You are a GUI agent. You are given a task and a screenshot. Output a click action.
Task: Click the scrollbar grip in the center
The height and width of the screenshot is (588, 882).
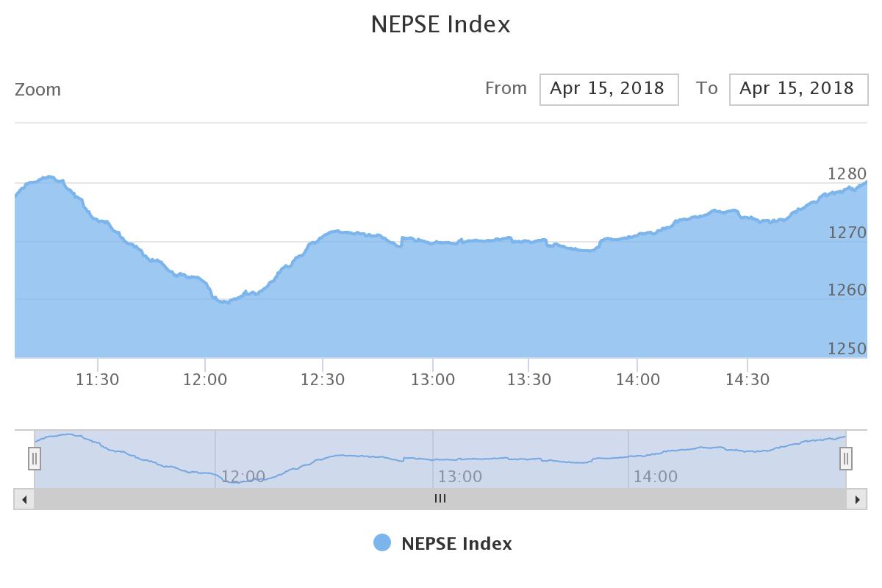pos(440,499)
